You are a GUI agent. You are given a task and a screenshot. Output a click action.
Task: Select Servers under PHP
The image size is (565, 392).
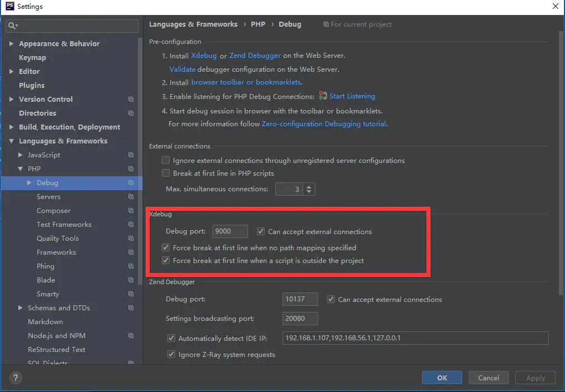point(48,197)
